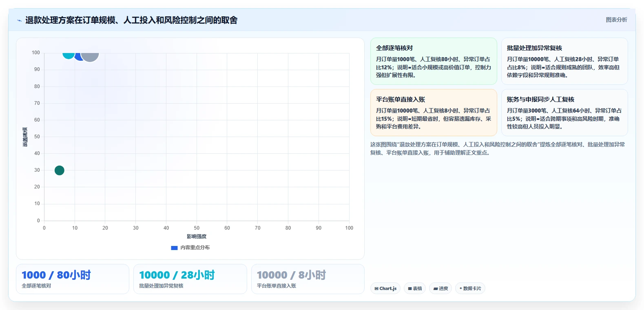Open the 账务与申报同步人工复核 card

point(564,113)
